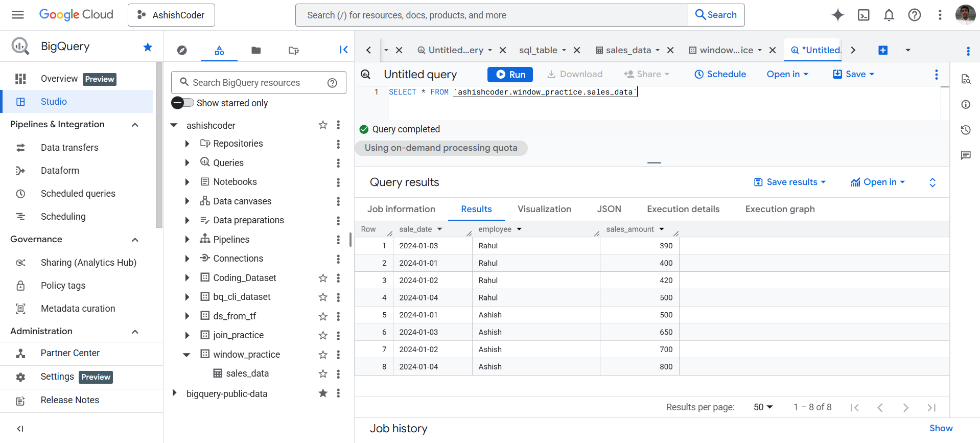Open Gemini AI assistant sparkle icon
The height and width of the screenshot is (443, 980).
[x=837, y=15]
